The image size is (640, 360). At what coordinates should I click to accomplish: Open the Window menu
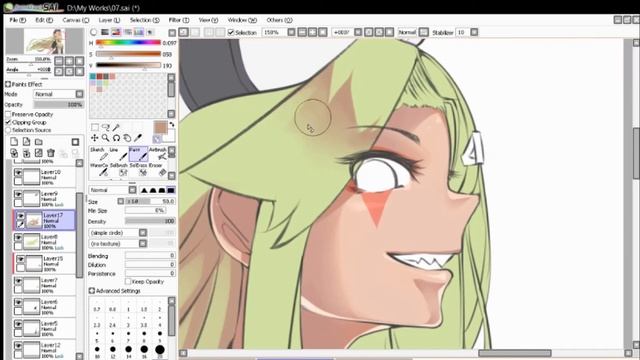[x=242, y=20]
